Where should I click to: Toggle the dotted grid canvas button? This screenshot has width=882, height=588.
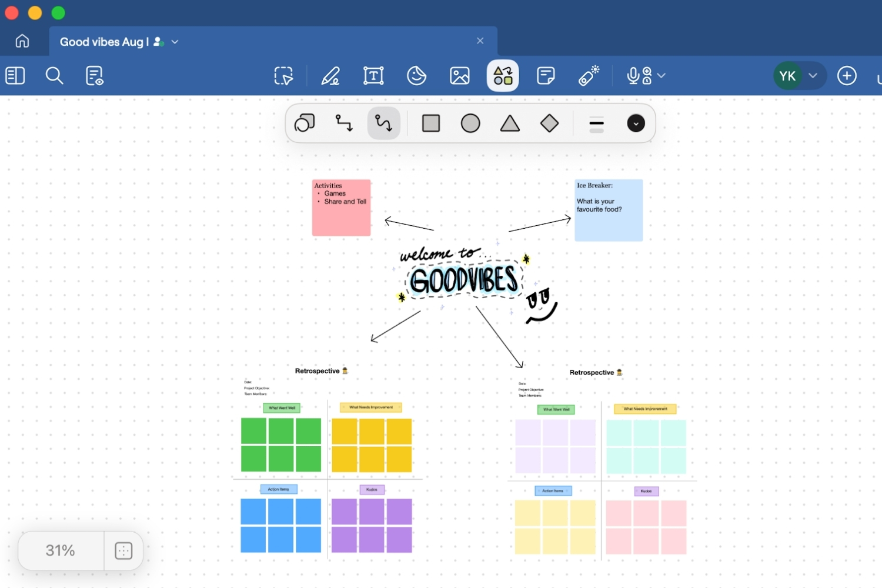point(123,551)
